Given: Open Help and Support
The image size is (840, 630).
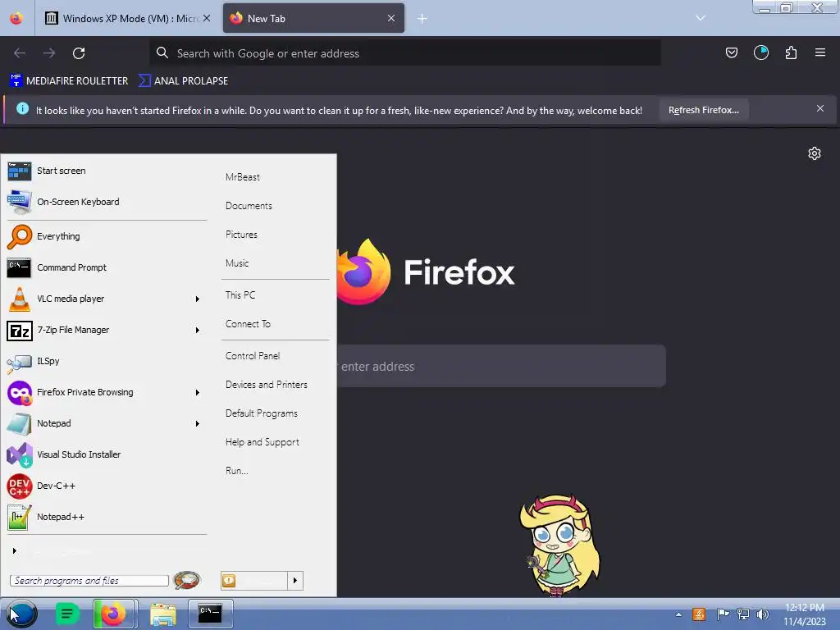Looking at the screenshot, I should pyautogui.click(x=262, y=442).
